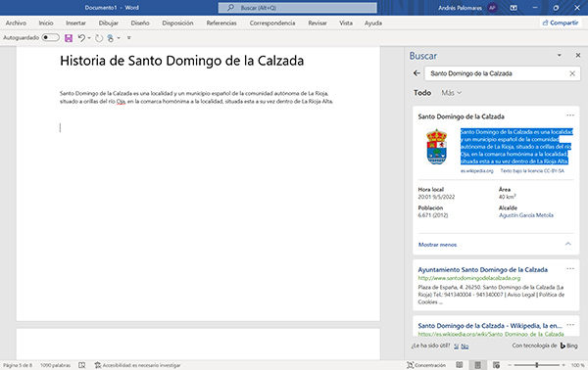The height and width of the screenshot is (370, 588).
Task: Clear the search query with X
Action: 572,73
